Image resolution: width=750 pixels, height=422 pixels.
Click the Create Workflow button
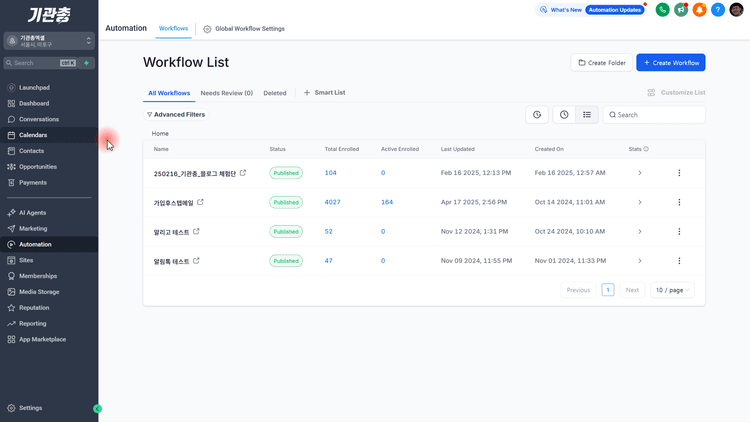tap(671, 63)
